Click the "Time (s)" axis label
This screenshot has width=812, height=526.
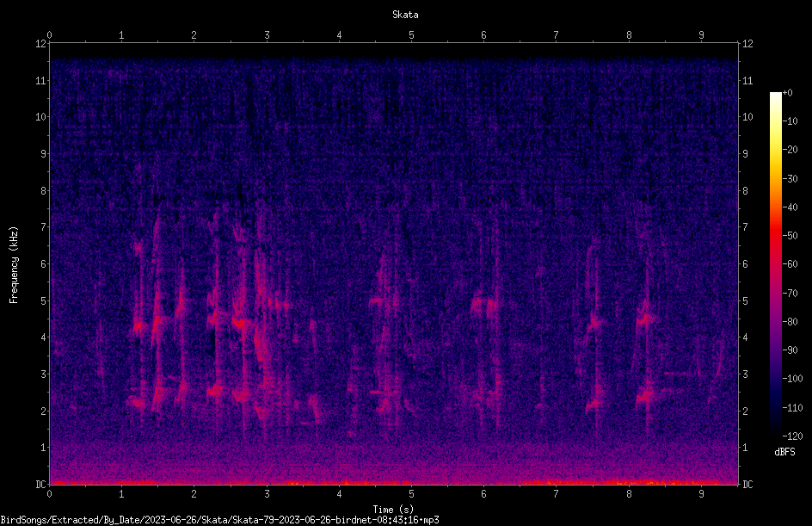[x=394, y=509]
